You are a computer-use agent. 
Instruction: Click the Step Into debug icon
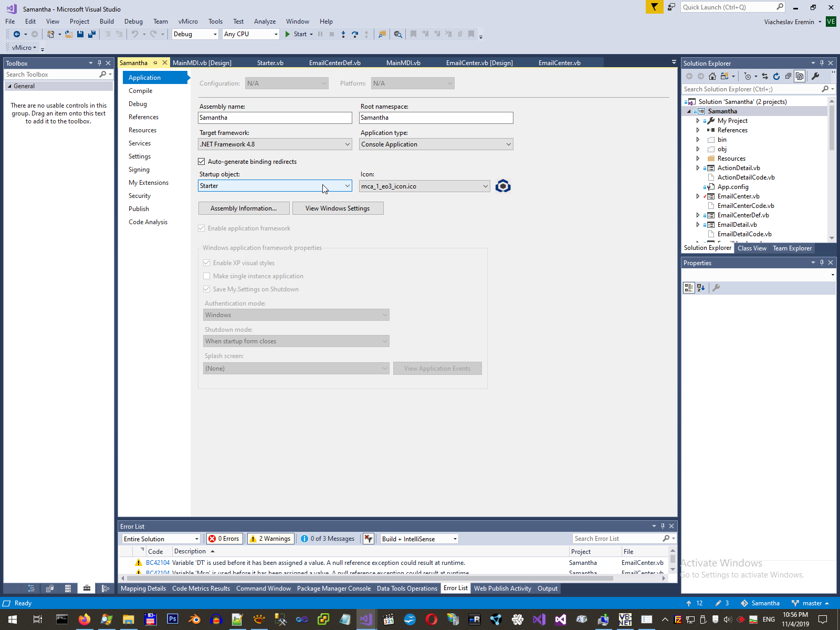(343, 34)
